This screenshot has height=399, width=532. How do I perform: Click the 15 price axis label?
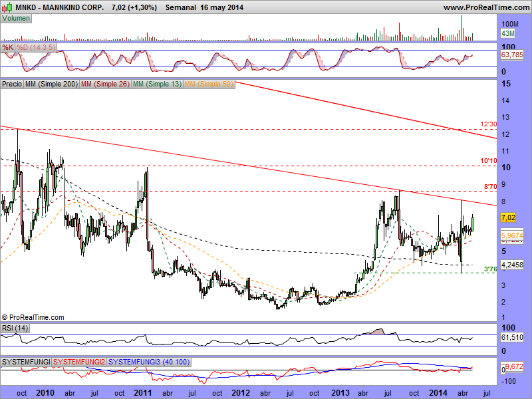tap(506, 84)
